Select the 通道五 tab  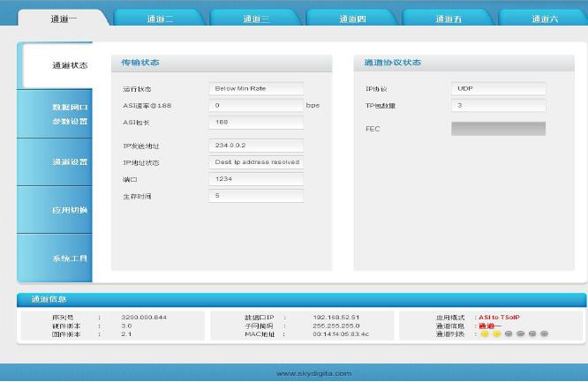[449, 19]
